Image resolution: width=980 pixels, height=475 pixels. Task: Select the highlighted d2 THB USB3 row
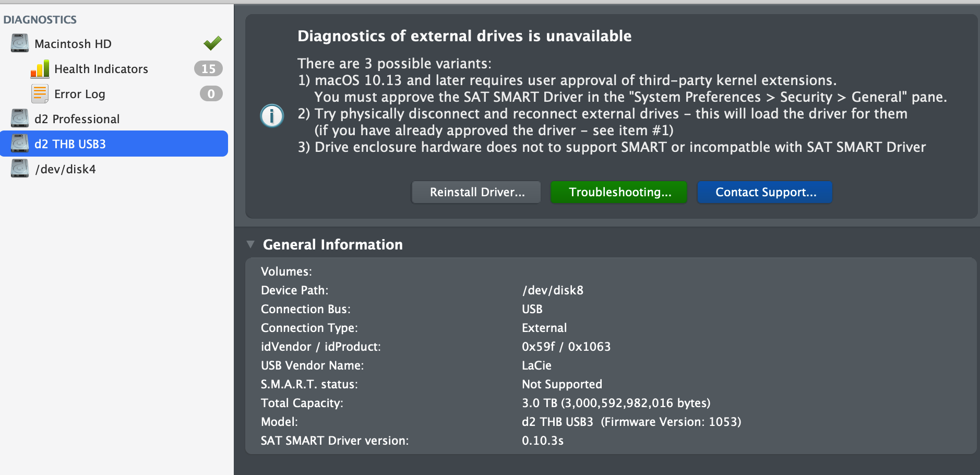[115, 144]
